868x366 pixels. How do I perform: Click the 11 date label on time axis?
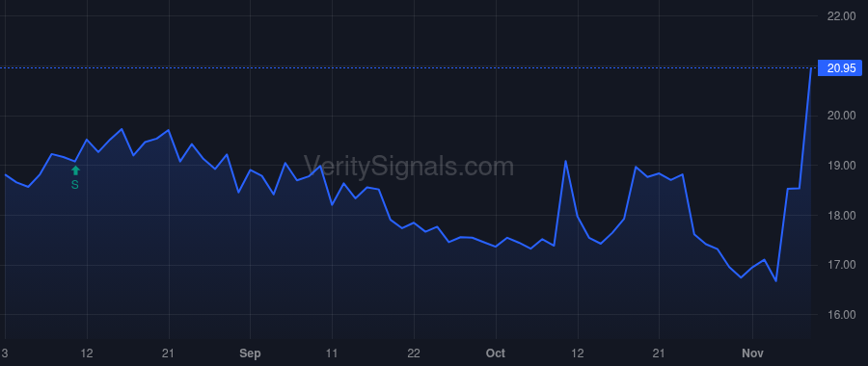pos(332,353)
